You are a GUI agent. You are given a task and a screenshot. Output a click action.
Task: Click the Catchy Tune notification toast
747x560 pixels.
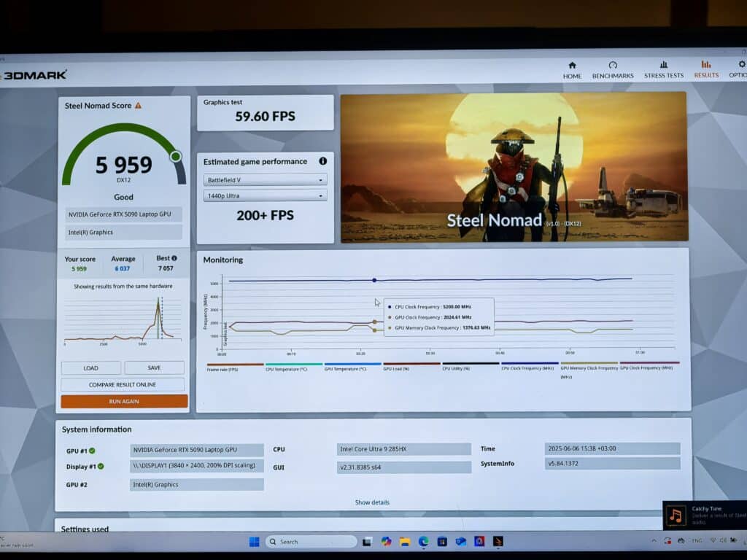point(705,516)
